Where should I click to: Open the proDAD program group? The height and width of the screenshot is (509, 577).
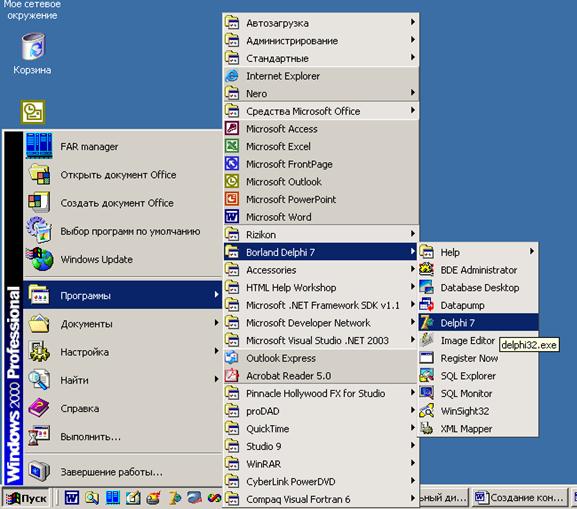(321, 411)
